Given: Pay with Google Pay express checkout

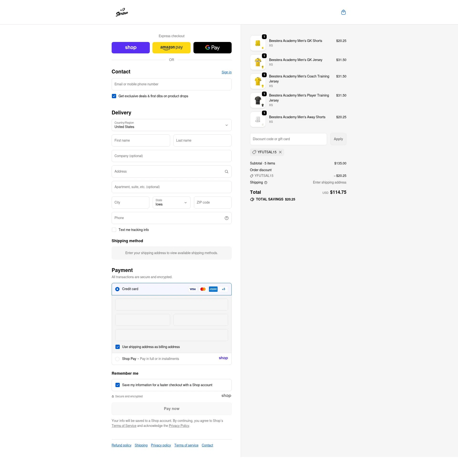Looking at the screenshot, I should tap(212, 47).
